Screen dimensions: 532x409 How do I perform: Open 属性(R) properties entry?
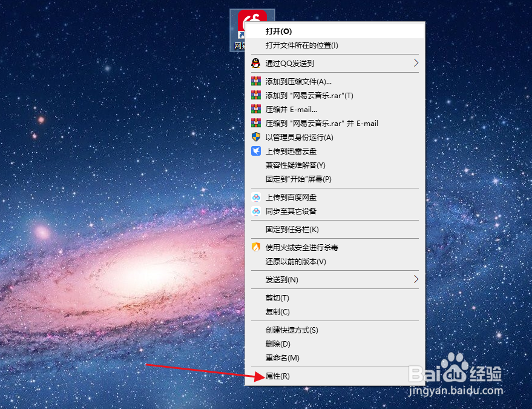335,376
